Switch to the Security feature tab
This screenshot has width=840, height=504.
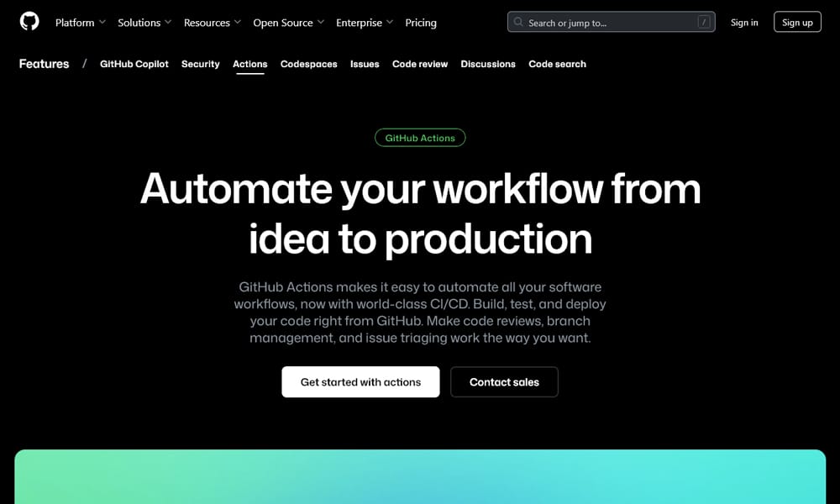[x=200, y=64]
